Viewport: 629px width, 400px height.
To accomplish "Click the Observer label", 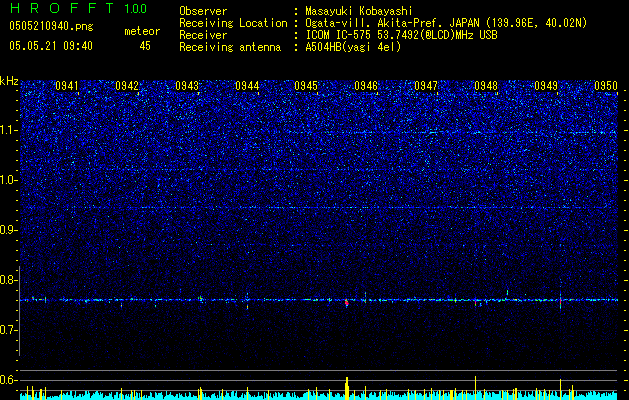I will [203, 11].
